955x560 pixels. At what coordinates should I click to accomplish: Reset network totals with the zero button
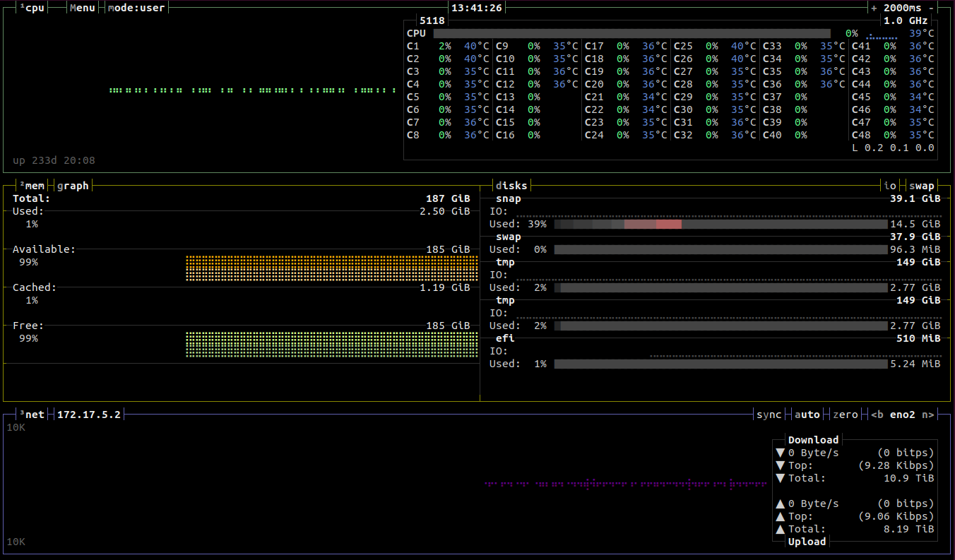[x=846, y=415]
